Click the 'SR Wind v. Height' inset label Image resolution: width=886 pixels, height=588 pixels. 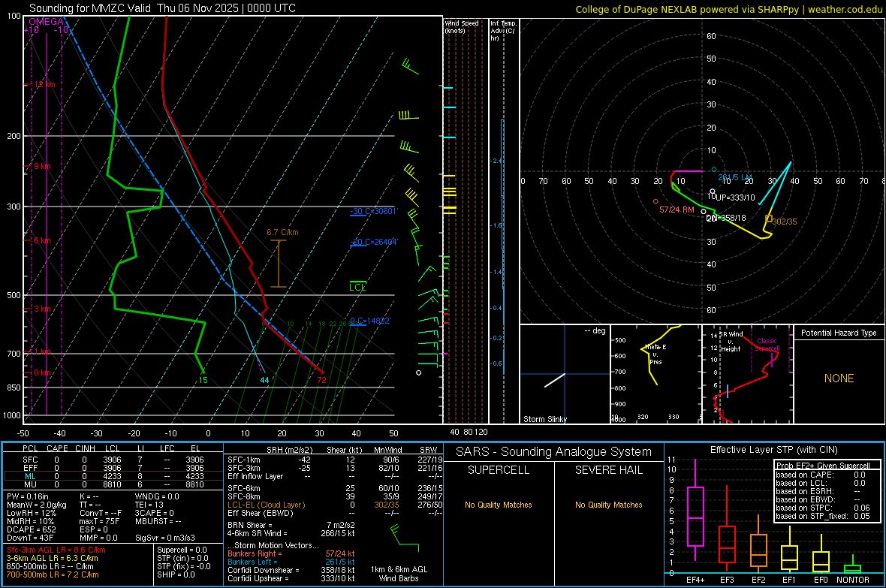(731, 342)
